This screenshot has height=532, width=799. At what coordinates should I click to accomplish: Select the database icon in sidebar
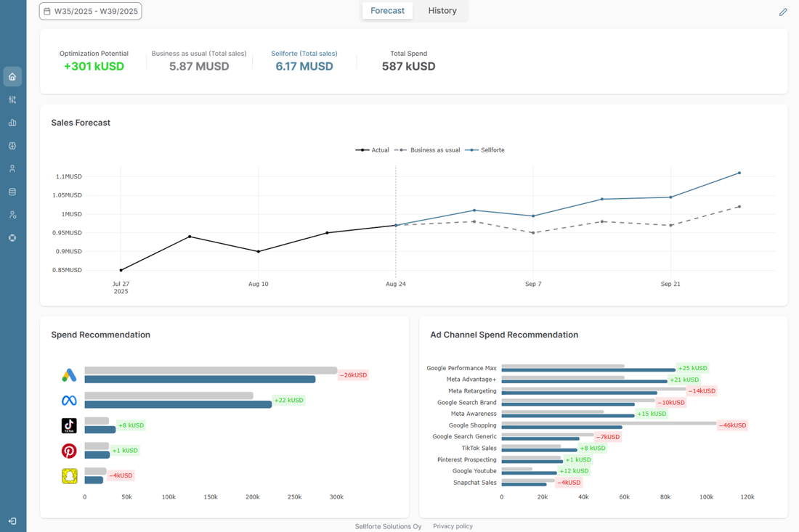pos(12,192)
